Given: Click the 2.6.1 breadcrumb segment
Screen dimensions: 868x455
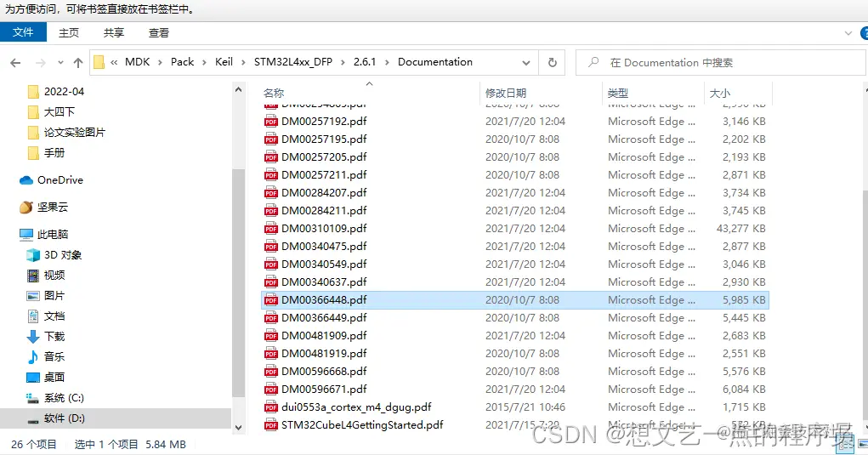Looking at the screenshot, I should [365, 62].
